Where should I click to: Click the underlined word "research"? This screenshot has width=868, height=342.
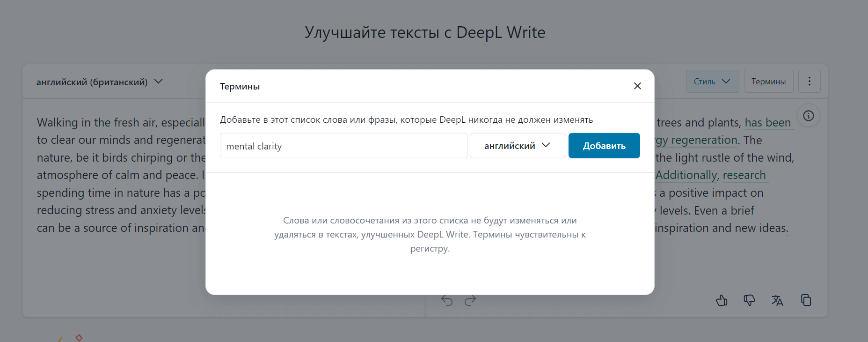(744, 175)
